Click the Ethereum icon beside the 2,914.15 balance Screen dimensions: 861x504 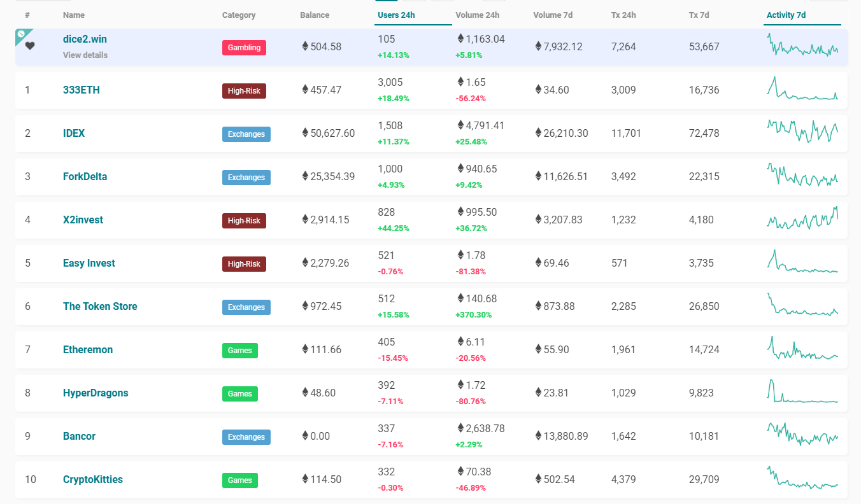click(305, 220)
